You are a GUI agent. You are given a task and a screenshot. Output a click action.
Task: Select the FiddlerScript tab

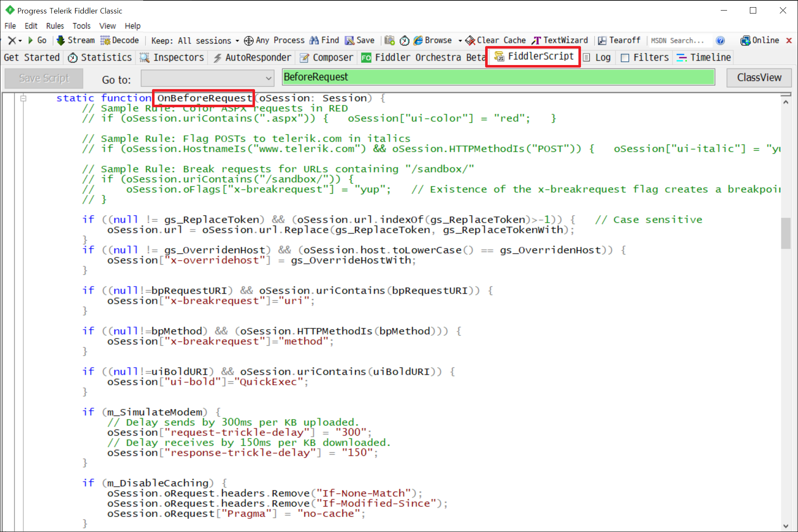tap(534, 57)
